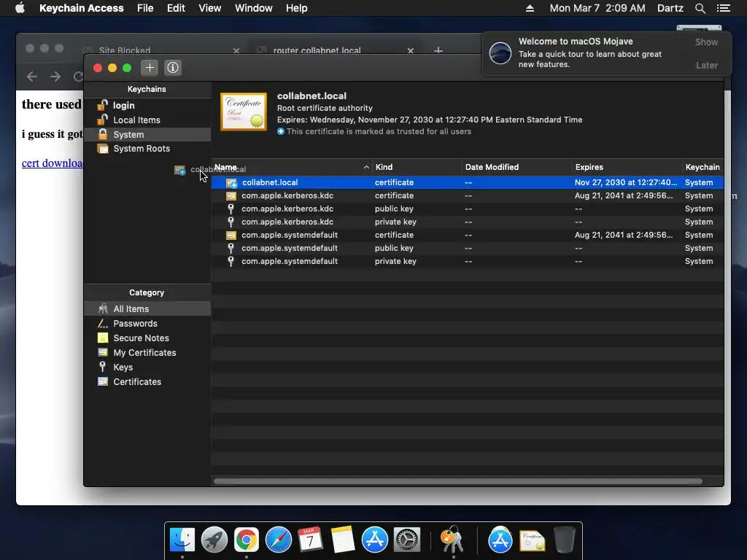747x560 pixels.
Task: Click the Spotlight search icon
Action: 700,8
